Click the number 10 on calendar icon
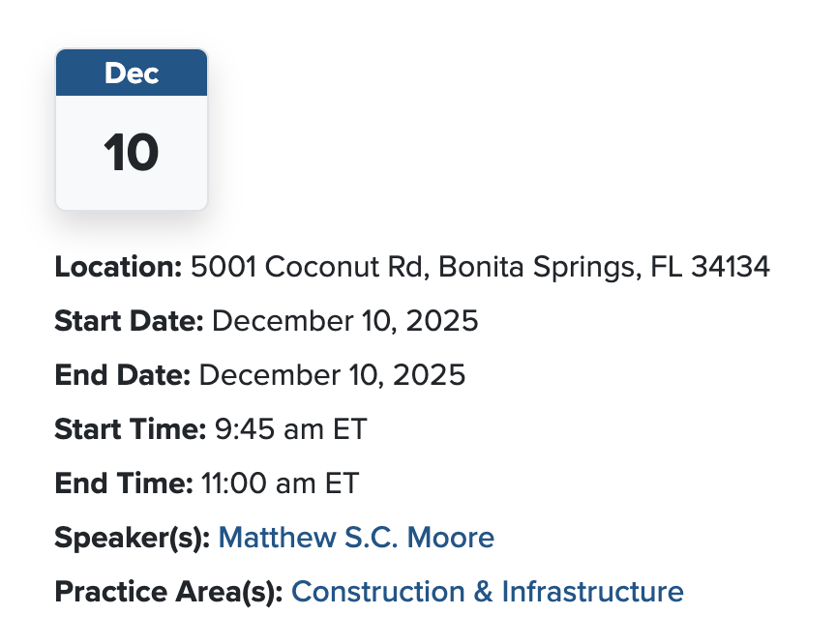Viewport: 836px width, 644px height. pyautogui.click(x=132, y=153)
